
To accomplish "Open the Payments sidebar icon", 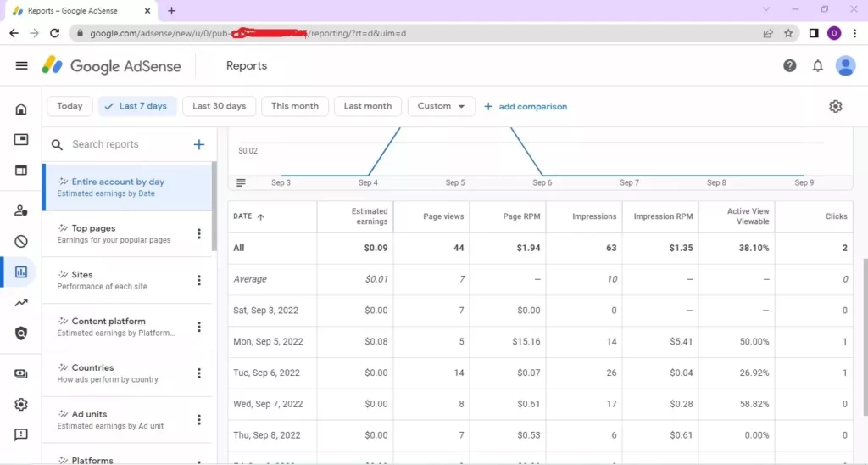I will click(21, 373).
